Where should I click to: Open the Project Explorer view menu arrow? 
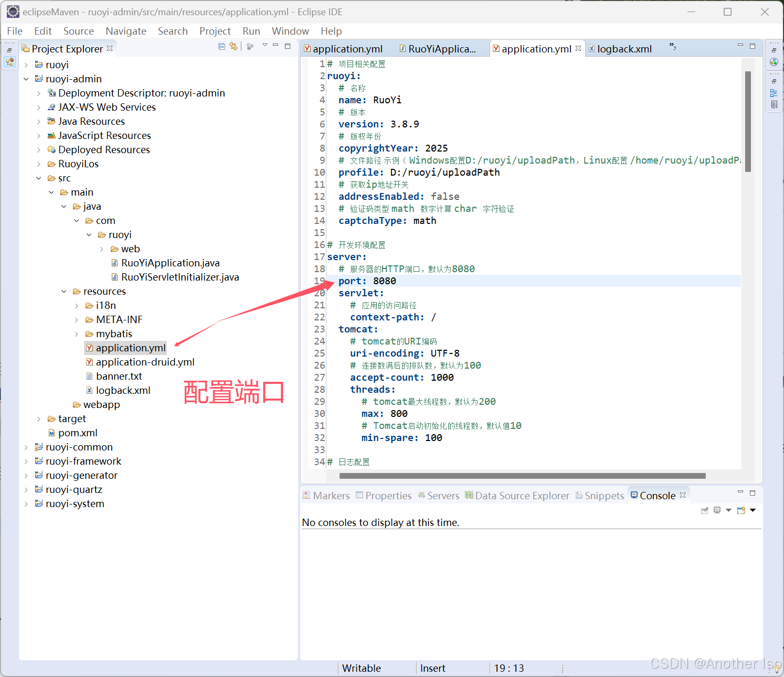pos(264,45)
